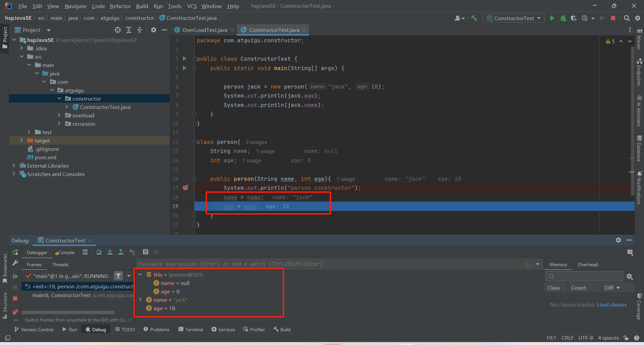
Task: Select opened file in Project view
Action: 118,30
